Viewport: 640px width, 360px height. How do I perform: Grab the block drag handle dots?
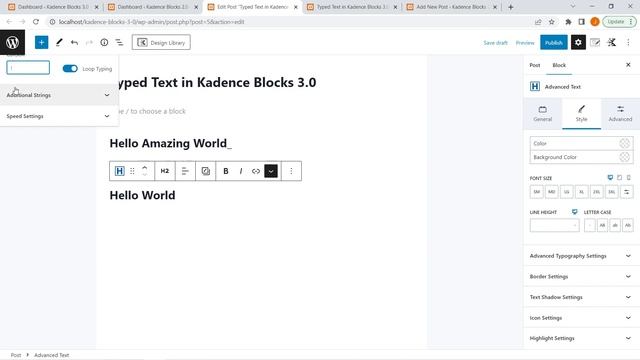tap(132, 171)
